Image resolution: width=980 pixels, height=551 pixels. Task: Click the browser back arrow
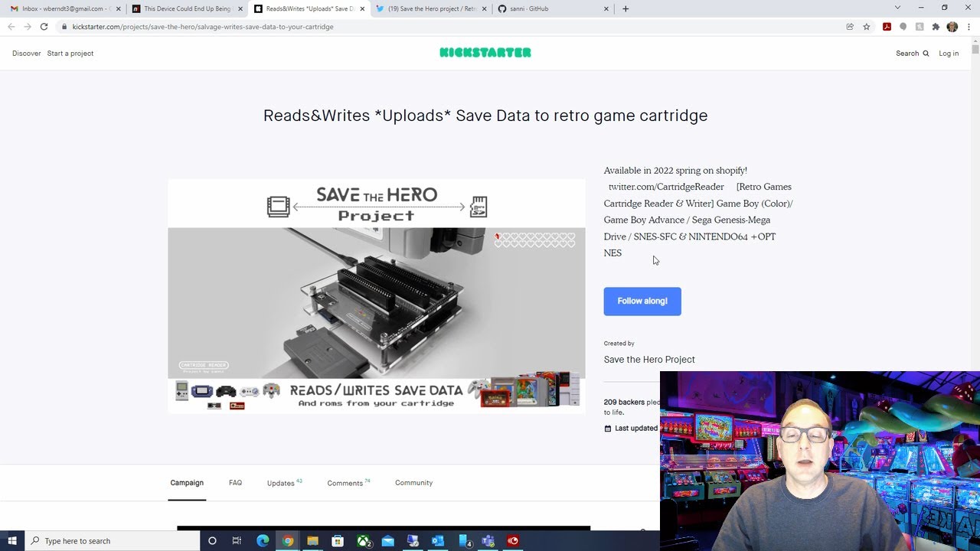pyautogui.click(x=11, y=27)
